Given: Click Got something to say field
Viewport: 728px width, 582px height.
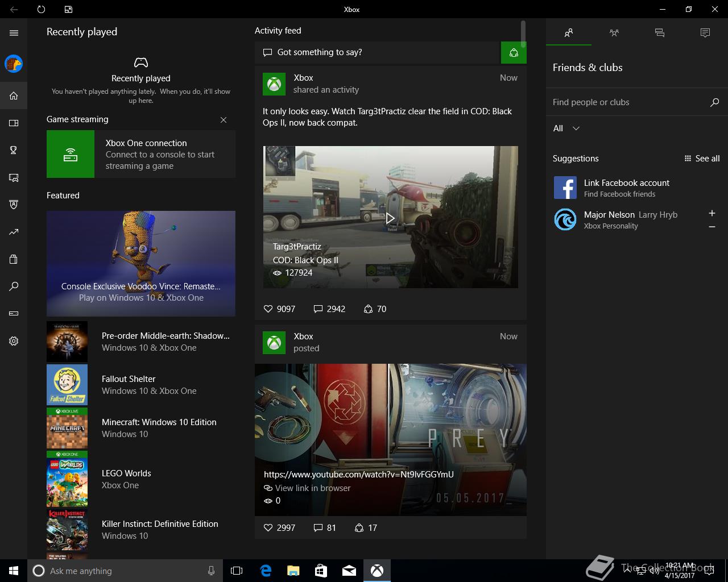Looking at the screenshot, I should 378,52.
